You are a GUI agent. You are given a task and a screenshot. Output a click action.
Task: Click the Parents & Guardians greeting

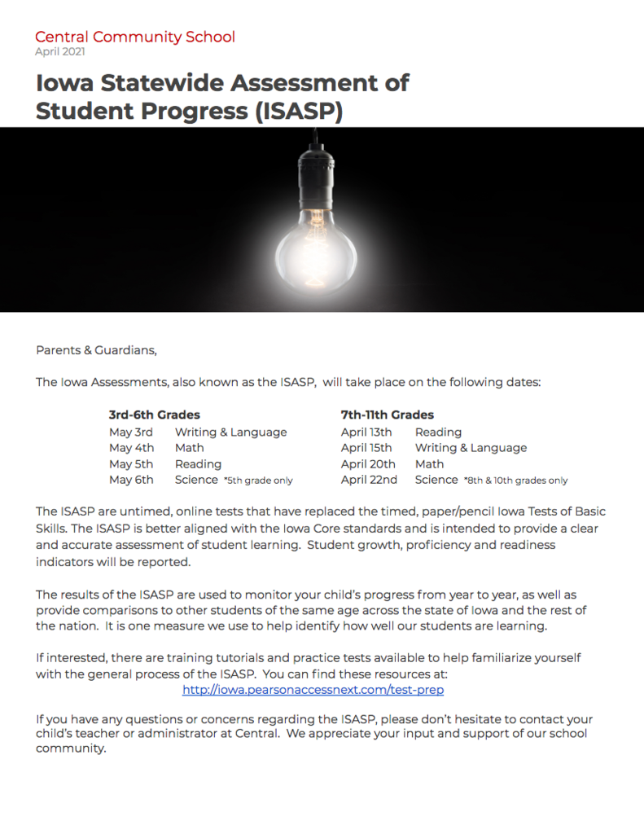tap(96, 350)
